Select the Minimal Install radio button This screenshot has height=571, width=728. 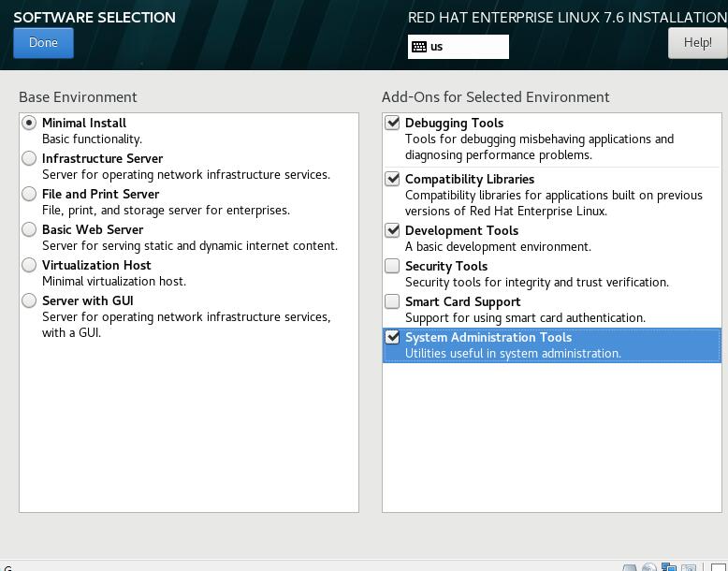29,123
